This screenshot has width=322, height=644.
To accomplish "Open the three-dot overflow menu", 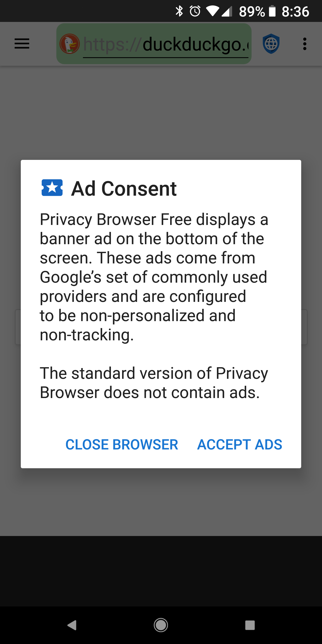I will coord(305,44).
